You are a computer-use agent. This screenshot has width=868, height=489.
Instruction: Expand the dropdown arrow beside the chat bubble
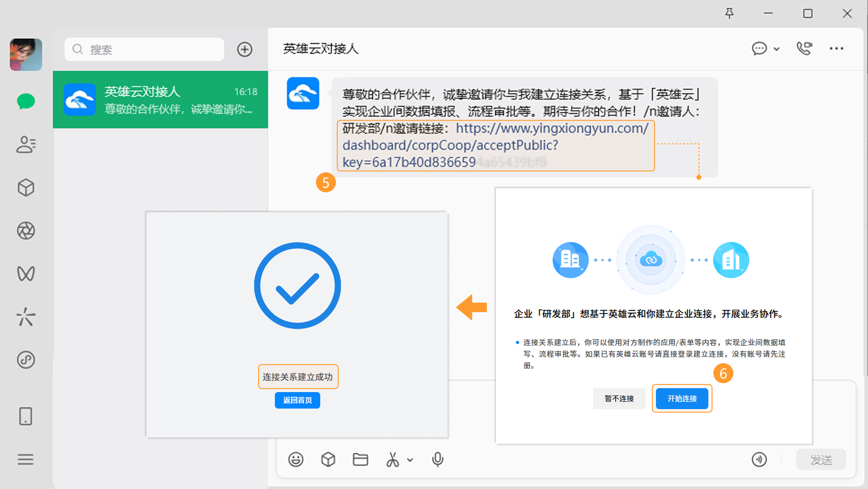(777, 49)
